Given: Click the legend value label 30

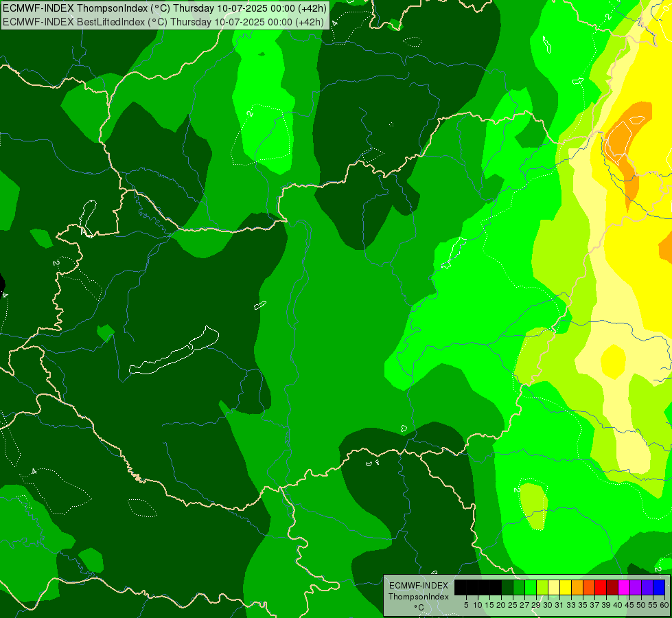Looking at the screenshot, I should click(x=548, y=605).
